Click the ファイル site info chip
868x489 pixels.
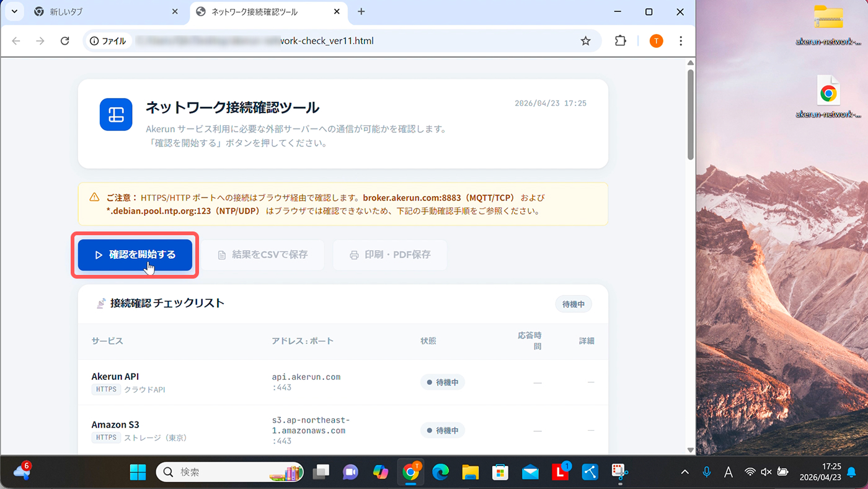point(108,41)
